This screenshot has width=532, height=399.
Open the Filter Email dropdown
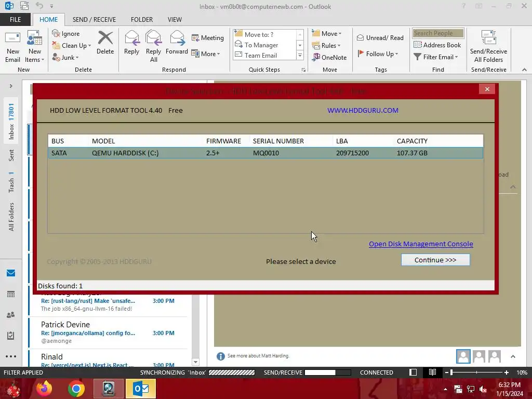click(x=436, y=57)
